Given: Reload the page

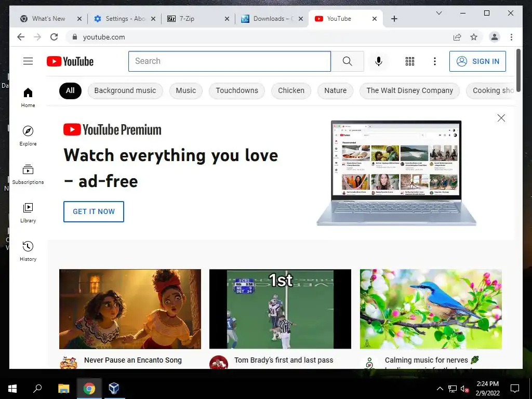Looking at the screenshot, I should pos(54,37).
